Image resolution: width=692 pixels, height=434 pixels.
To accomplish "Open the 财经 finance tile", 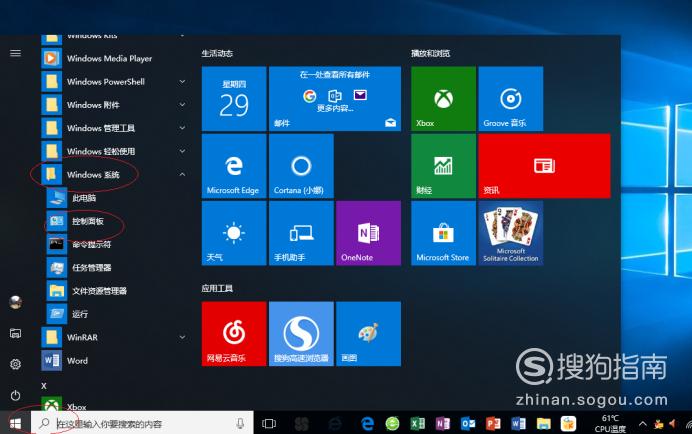I will point(444,166).
